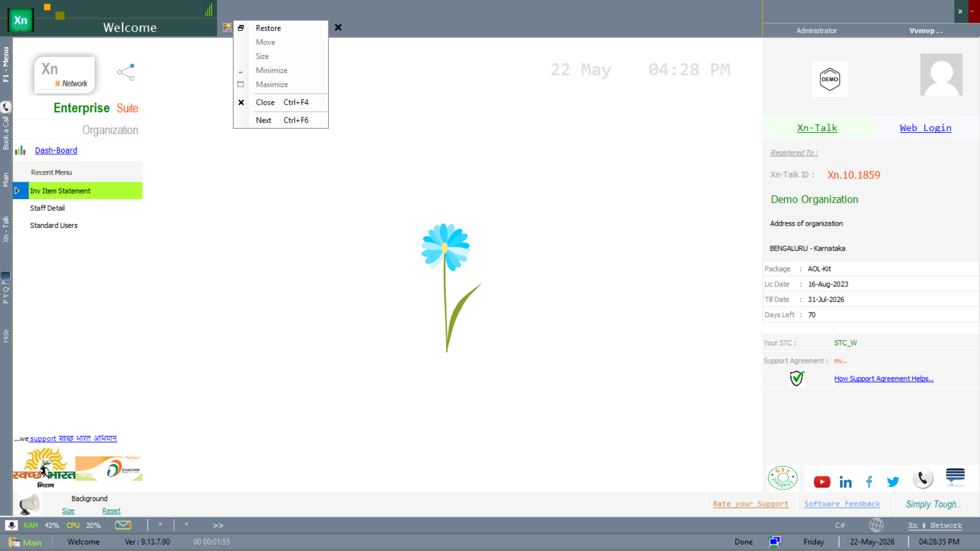Click the share icon near Xn Network

pyautogui.click(x=126, y=72)
